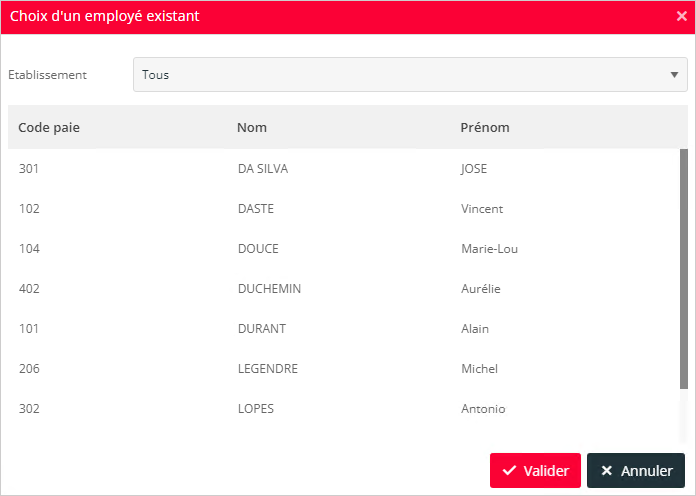Click the Tous combo box field
The height and width of the screenshot is (496, 696).
410,75
